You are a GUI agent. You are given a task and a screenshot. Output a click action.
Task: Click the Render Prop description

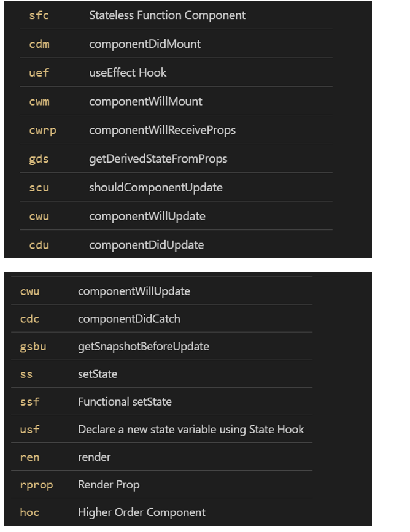point(109,485)
